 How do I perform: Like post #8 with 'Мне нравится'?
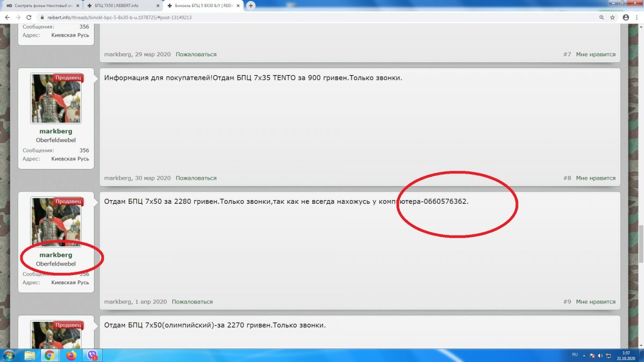coord(596,178)
